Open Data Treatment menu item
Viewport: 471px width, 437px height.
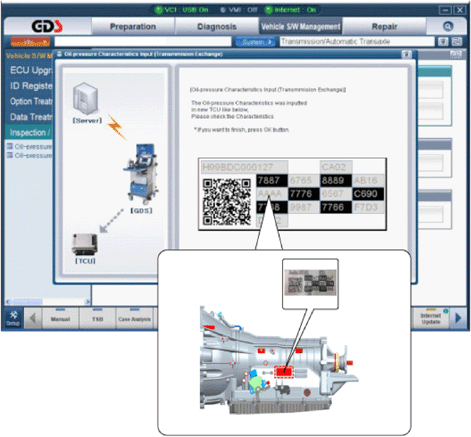31,117
